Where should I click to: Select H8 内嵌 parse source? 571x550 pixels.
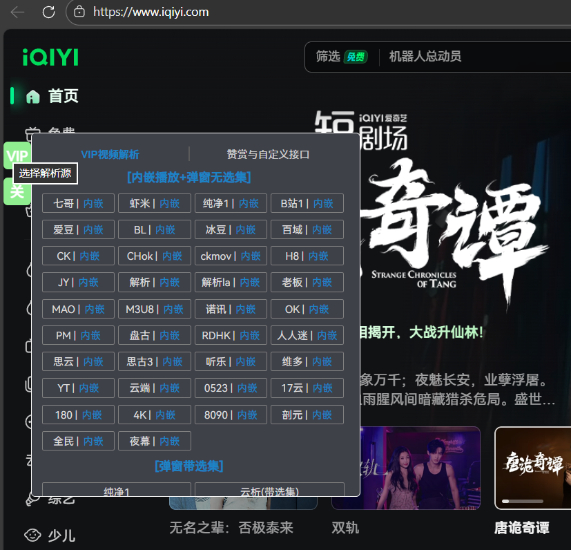(307, 256)
